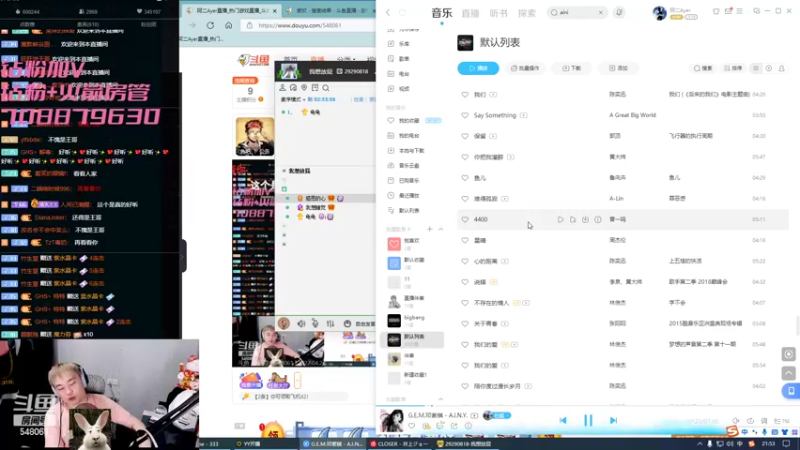This screenshot has width=800, height=450.
Task: Favorite '不存在的情人' with its heart icon
Action: point(465,303)
